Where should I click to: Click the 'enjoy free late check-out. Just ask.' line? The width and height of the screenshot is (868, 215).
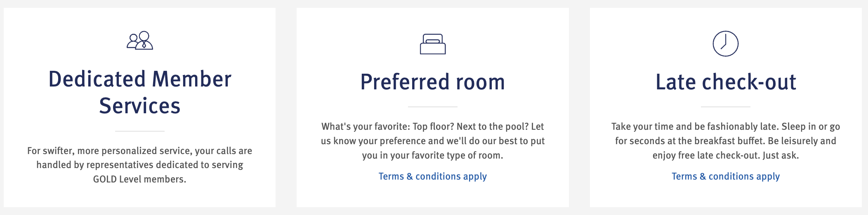[x=726, y=155]
